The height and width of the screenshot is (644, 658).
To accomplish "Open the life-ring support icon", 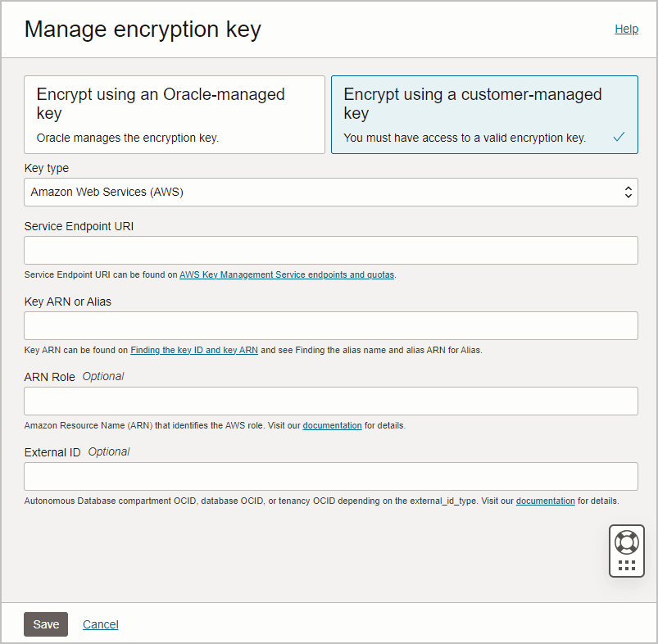I will tap(626, 542).
